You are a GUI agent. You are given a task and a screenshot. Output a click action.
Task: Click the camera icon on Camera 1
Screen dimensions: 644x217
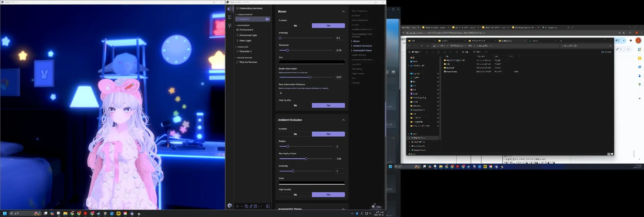coord(267,19)
